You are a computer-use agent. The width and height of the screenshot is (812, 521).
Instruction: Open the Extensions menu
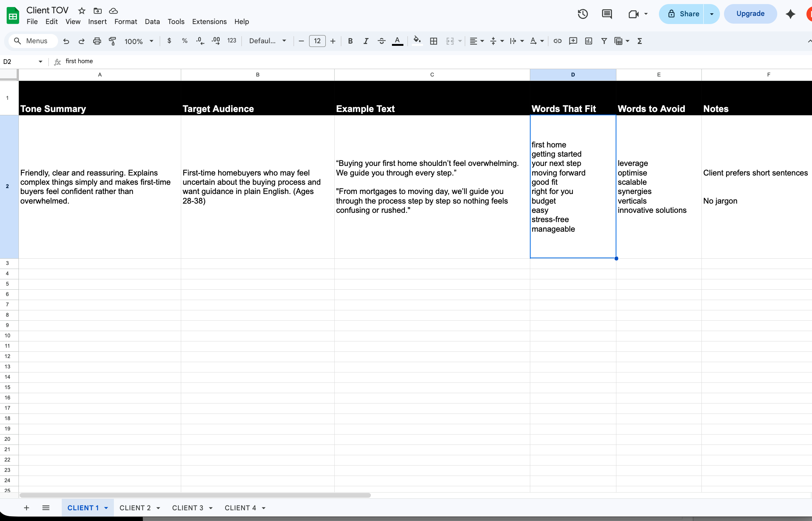coord(209,21)
